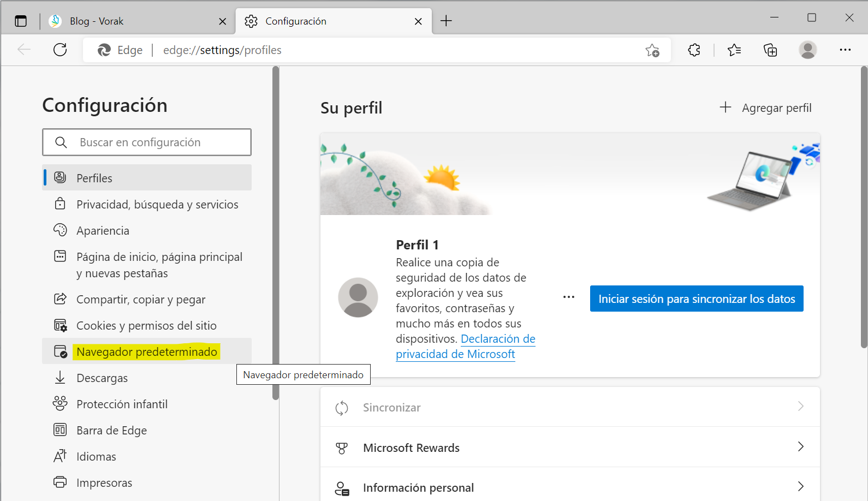Click the main page vertical scrollbar
The image size is (868, 501).
click(864, 207)
